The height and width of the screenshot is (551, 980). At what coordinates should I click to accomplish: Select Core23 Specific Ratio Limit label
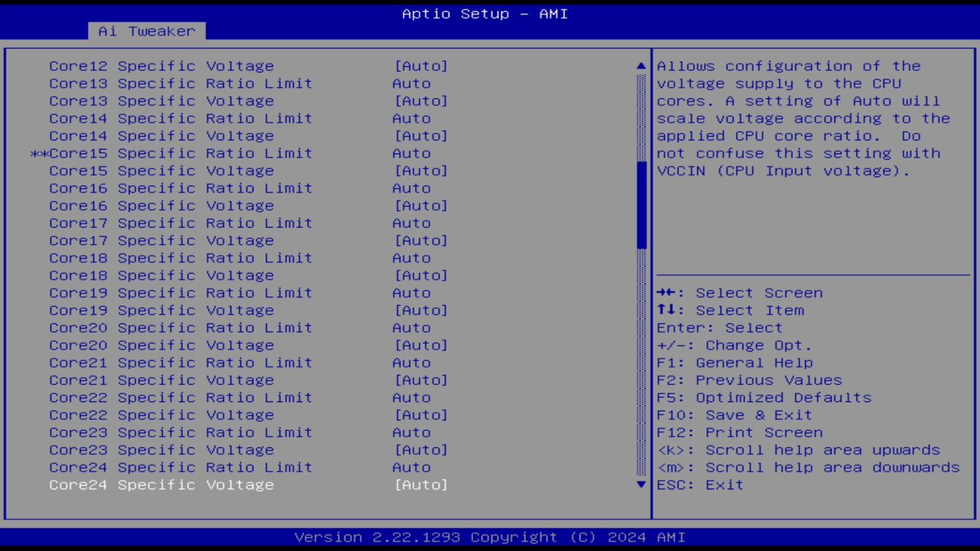coord(181,433)
